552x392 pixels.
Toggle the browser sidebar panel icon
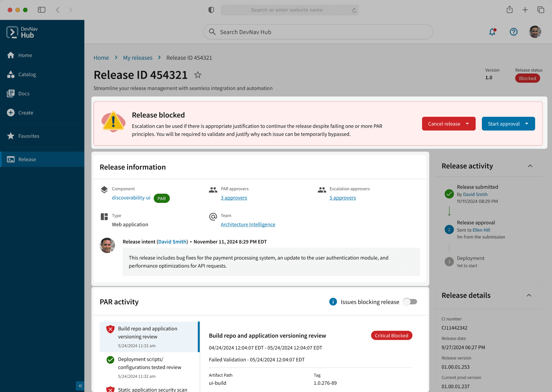(42, 10)
